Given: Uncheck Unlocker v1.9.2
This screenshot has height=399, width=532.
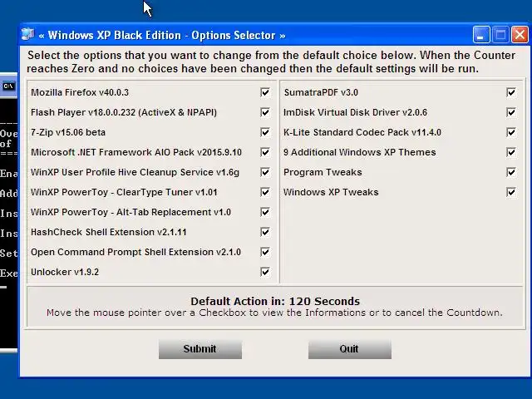Looking at the screenshot, I should 265,272.
